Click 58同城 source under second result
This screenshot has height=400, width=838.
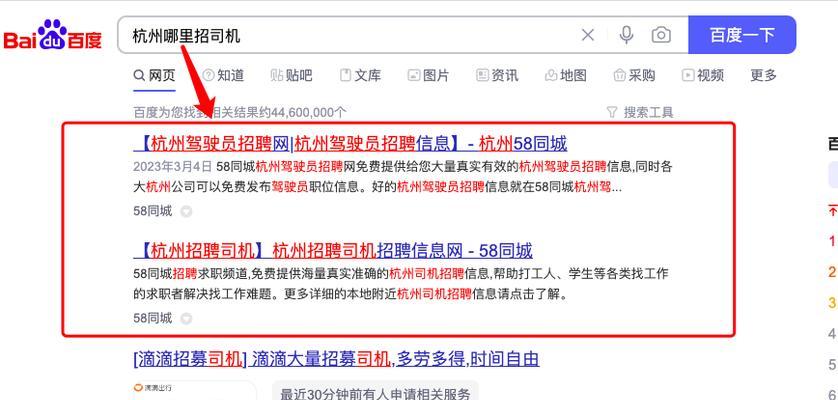coord(153,318)
